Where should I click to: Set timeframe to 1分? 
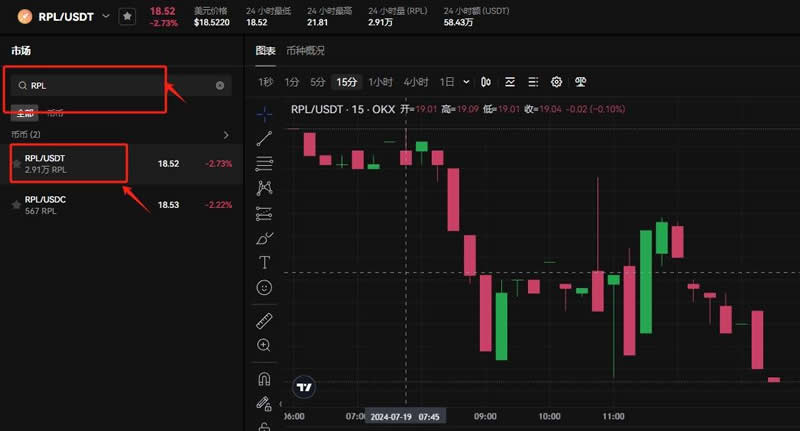coord(292,82)
